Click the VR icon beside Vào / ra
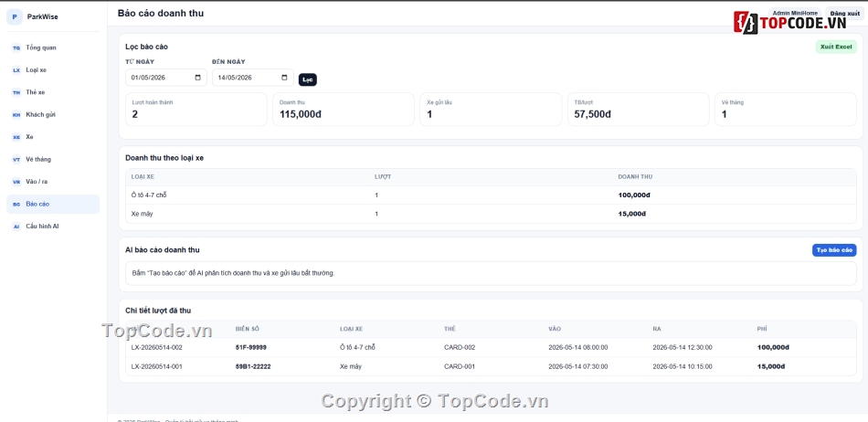Screen dimensions: 868x422 pyautogui.click(x=16, y=182)
